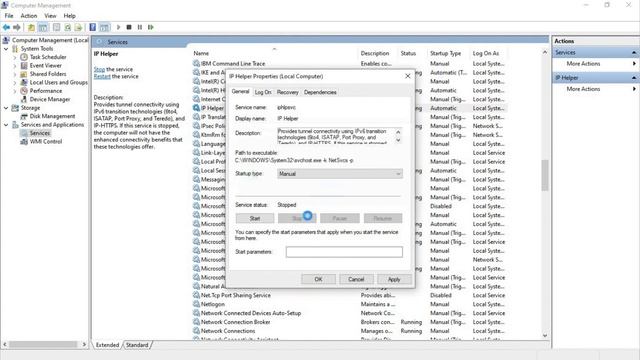Click the Start Service play icon
This screenshot has width=640, height=360.
(118, 27)
